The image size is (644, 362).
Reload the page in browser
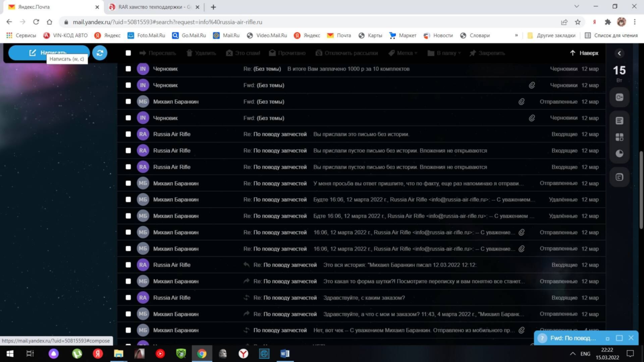click(x=36, y=22)
